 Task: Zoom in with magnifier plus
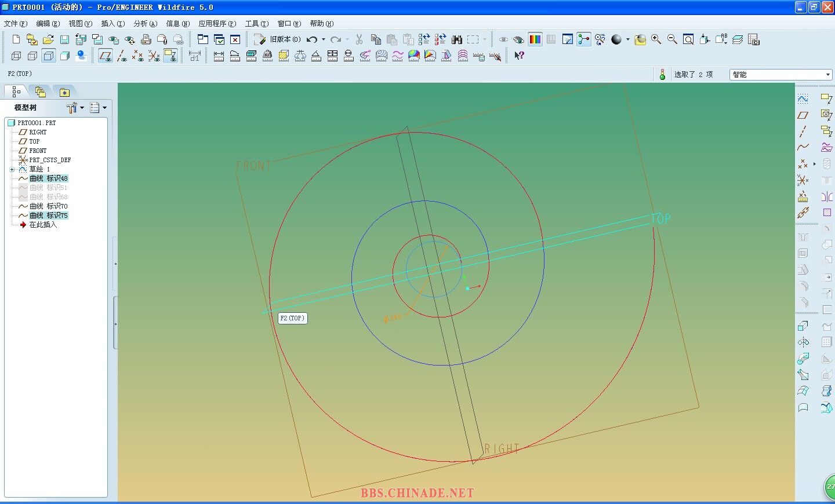[x=656, y=39]
